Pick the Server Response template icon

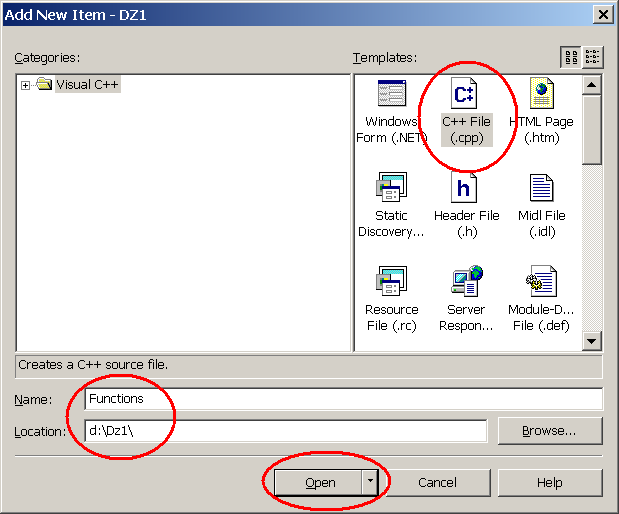tap(467, 281)
